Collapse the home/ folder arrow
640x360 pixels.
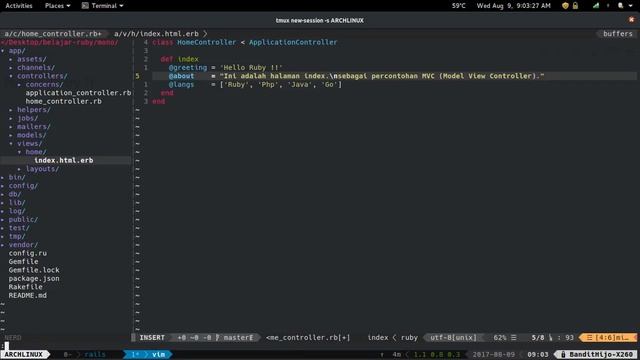pos(19,152)
